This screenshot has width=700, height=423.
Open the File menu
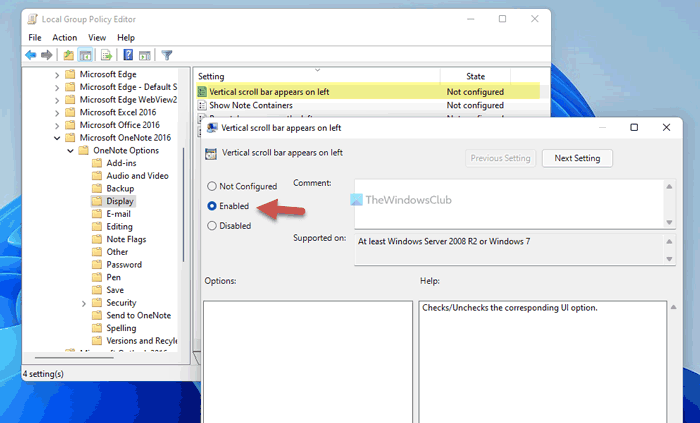tap(35, 38)
